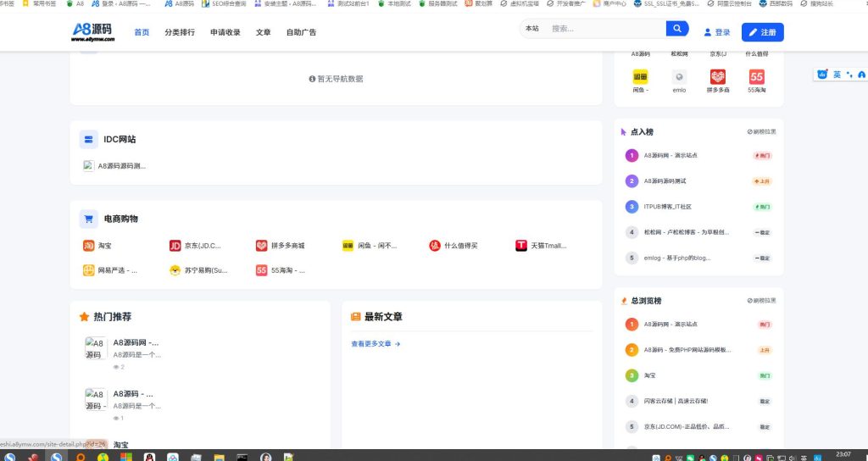The image size is (868, 461).
Task: Open A8源码 - 免费PHP网站源码模板... in 总浏览榜
Action: pos(687,350)
